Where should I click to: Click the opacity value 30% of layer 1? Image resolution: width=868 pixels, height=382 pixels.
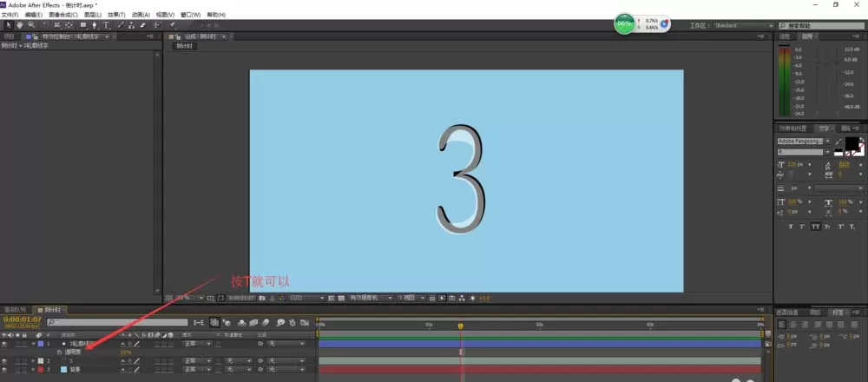pos(125,352)
